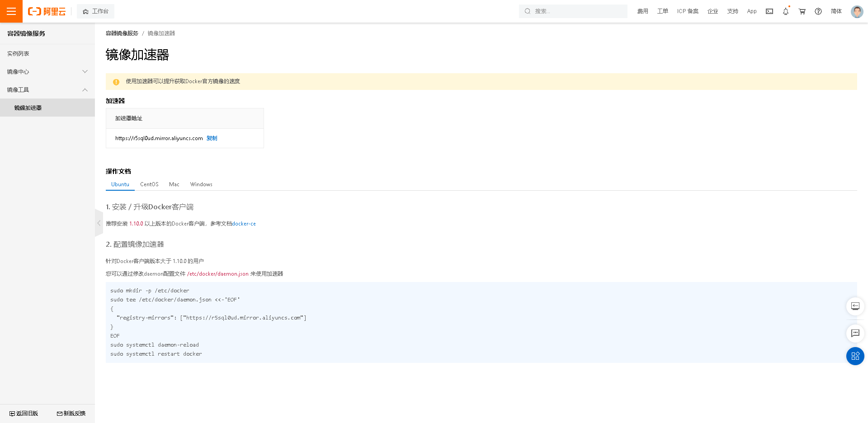This screenshot has width=868, height=423.
Task: Copy the accelerator address via 复制 link
Action: [x=212, y=138]
